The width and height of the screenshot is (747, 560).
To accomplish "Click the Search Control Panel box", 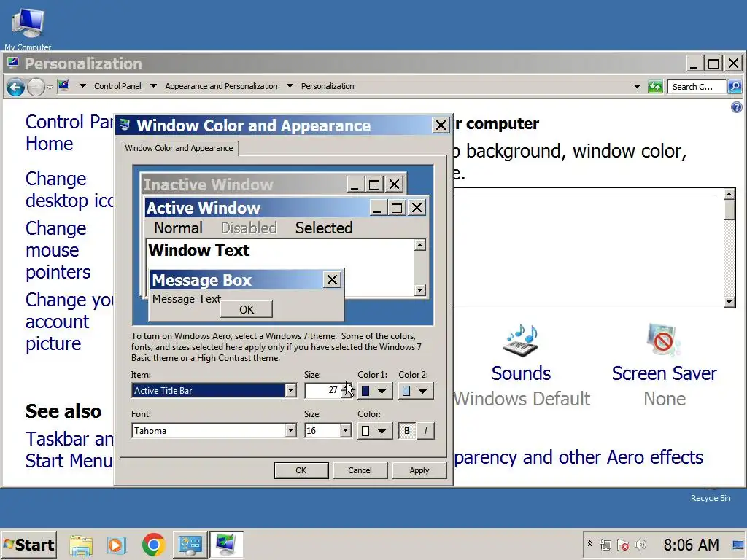I will (x=697, y=87).
